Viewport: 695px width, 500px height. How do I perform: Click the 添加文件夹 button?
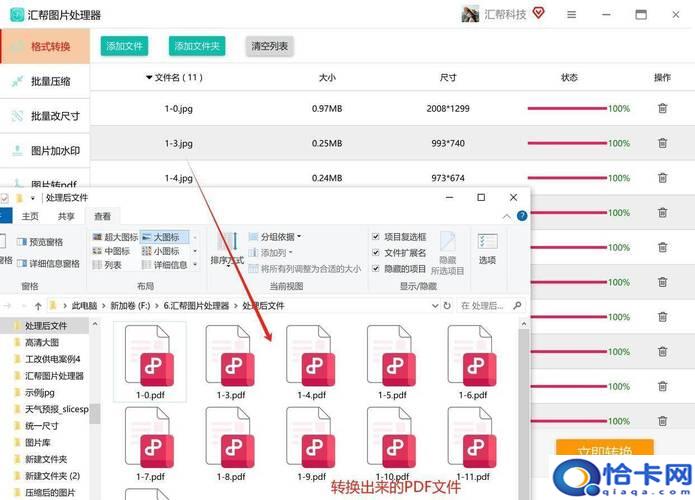coord(197,46)
